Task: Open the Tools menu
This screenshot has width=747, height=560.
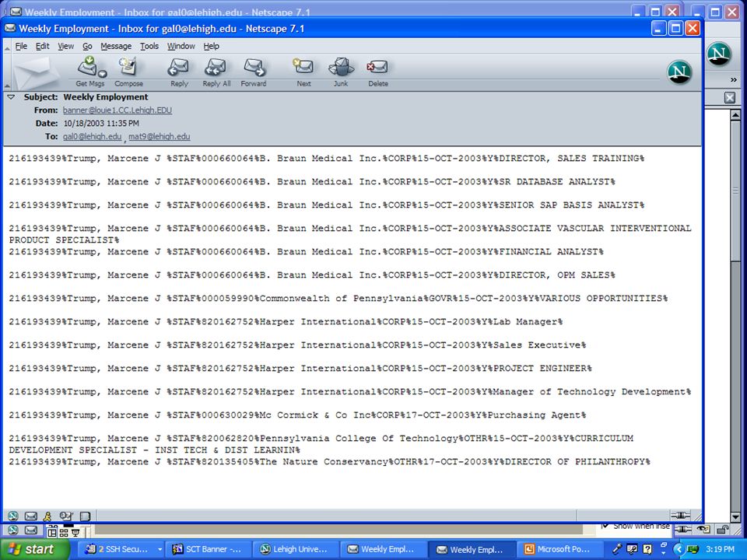Action: (x=149, y=46)
